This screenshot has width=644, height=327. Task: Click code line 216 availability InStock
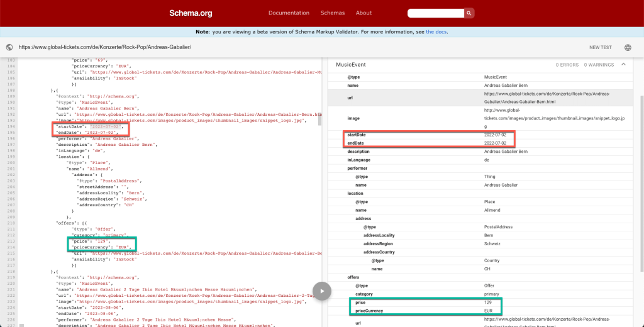[104, 259]
